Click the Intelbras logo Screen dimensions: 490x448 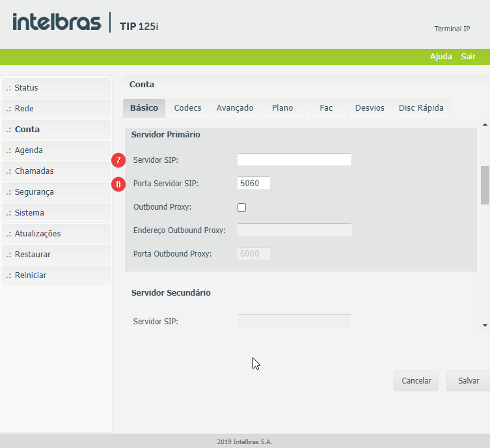pos(57,23)
